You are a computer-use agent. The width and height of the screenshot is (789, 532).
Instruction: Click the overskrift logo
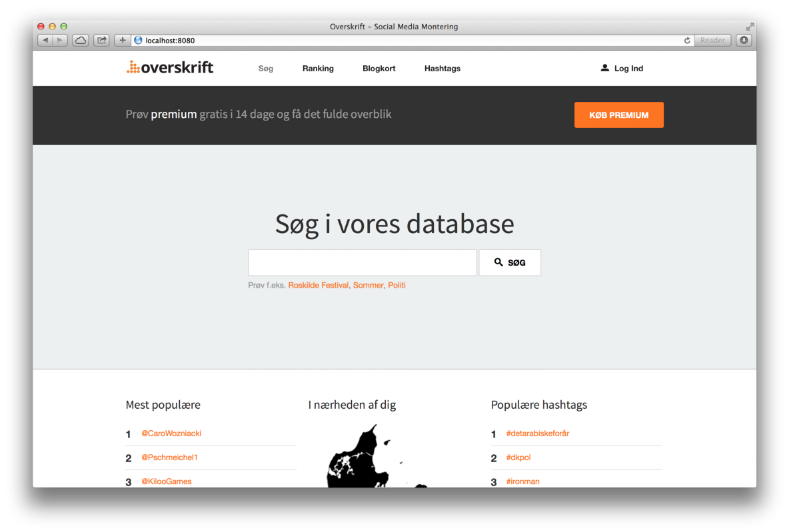click(x=171, y=67)
